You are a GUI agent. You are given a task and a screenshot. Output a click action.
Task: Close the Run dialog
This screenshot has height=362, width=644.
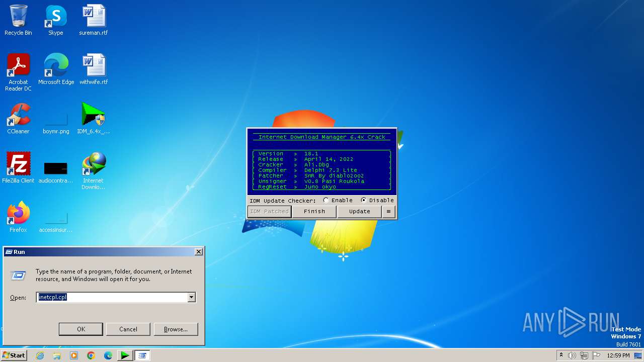199,251
